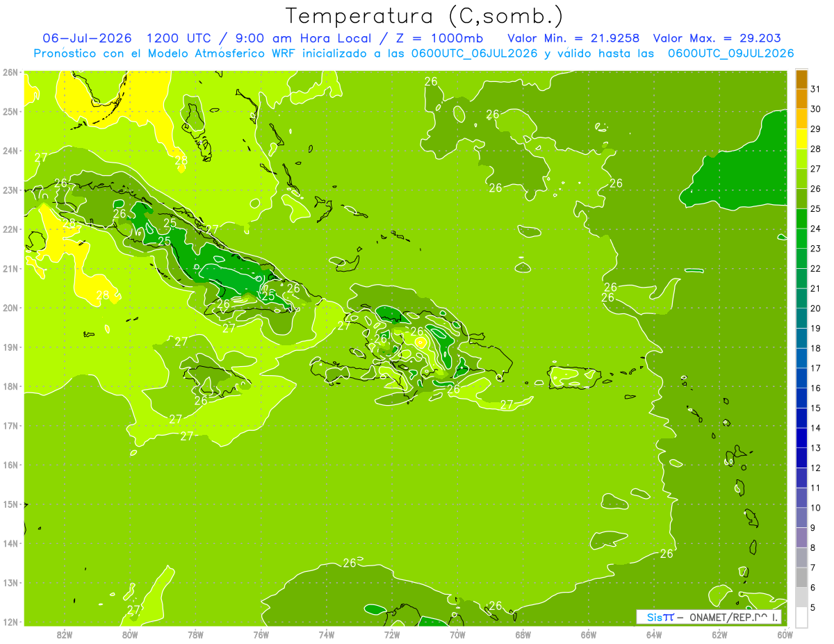Image resolution: width=834 pixels, height=644 pixels.
Task: Click the 24N latitude axis label
Action: click(x=10, y=151)
